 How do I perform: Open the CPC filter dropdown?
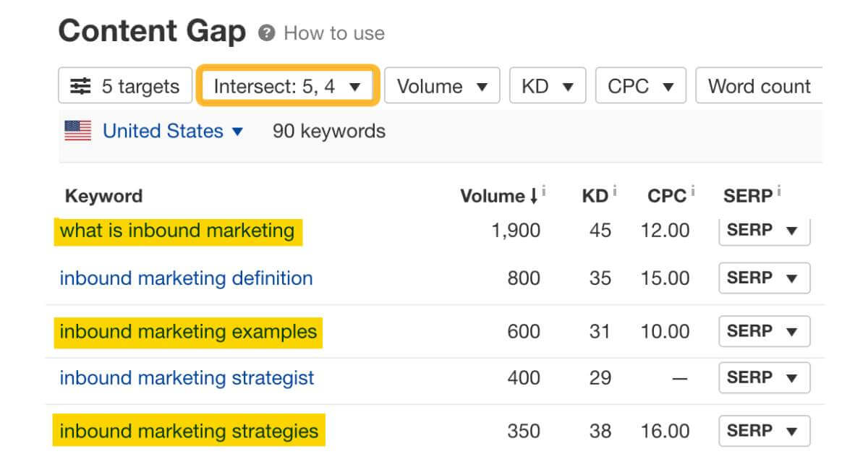tap(640, 86)
